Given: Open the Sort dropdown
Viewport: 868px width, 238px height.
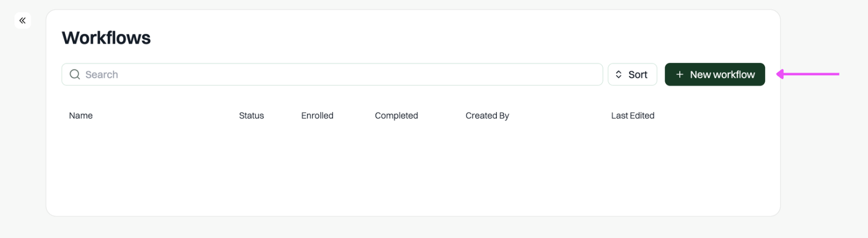Looking at the screenshot, I should (x=632, y=74).
